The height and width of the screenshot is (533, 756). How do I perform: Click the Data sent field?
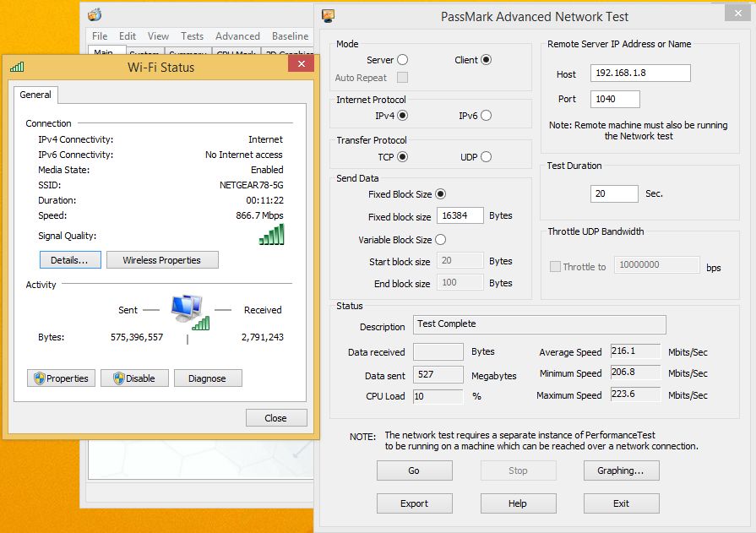438,374
